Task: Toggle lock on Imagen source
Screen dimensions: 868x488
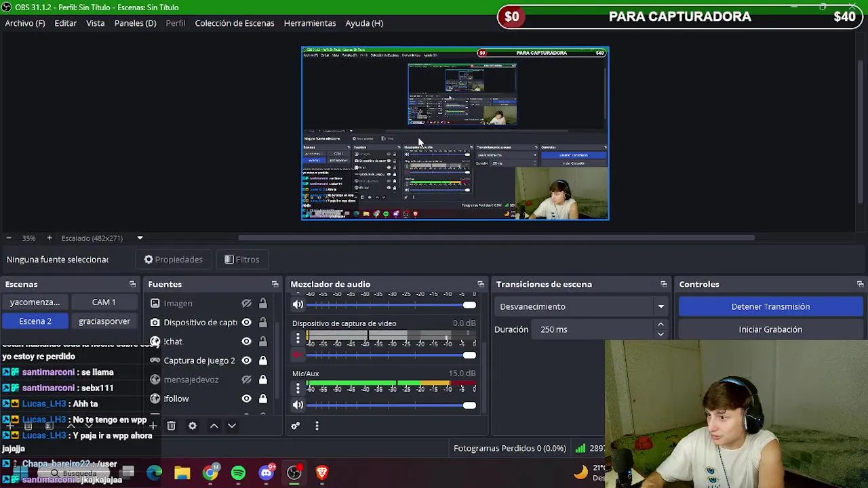Action: pos(263,304)
